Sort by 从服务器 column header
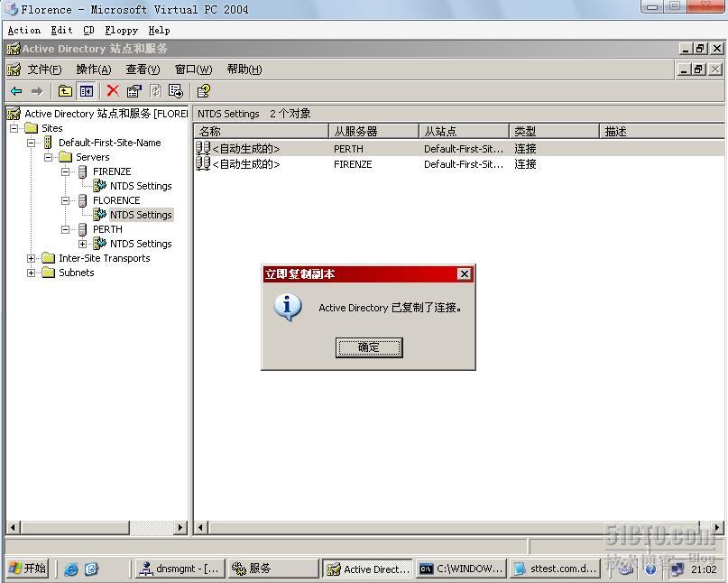728x583 pixels. (x=373, y=132)
